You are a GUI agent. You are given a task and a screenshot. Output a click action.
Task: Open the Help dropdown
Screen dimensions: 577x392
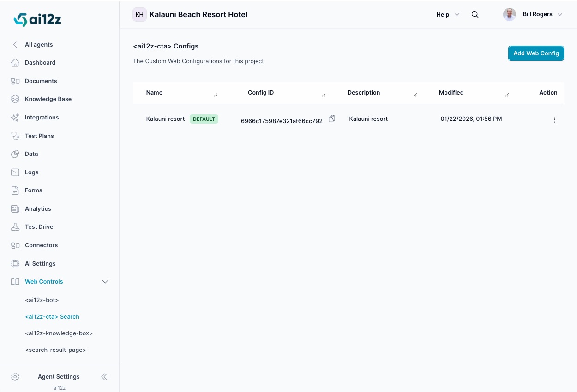(x=447, y=14)
